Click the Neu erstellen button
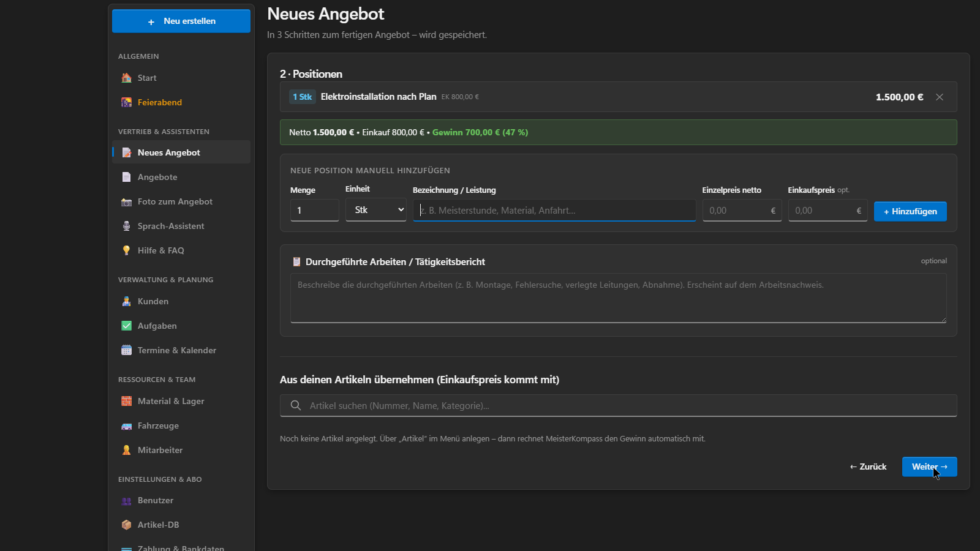980x551 pixels. point(181,21)
